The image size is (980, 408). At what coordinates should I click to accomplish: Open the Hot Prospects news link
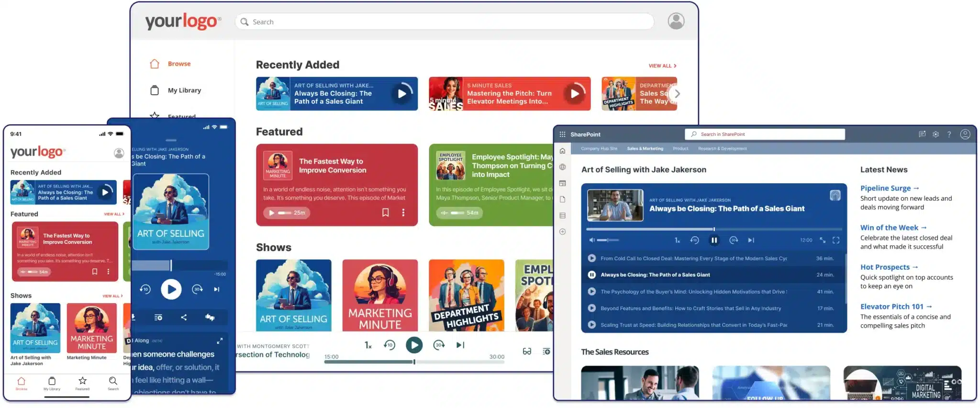[x=889, y=267]
